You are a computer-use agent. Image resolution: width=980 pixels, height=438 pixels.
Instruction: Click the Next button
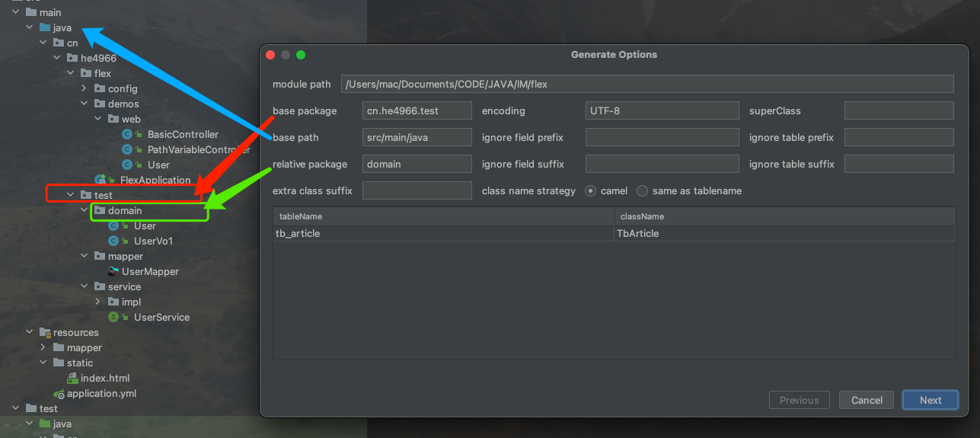pos(931,400)
